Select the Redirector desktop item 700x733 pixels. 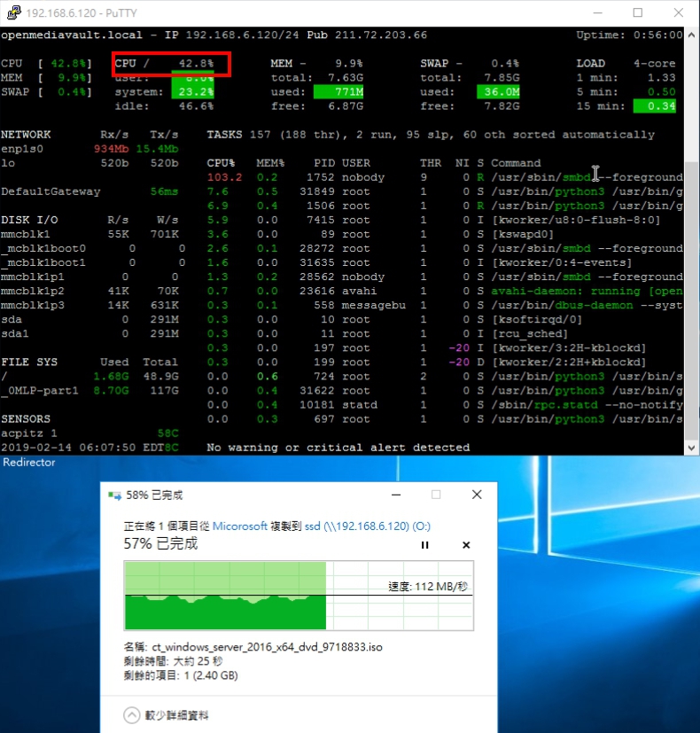tap(29, 463)
